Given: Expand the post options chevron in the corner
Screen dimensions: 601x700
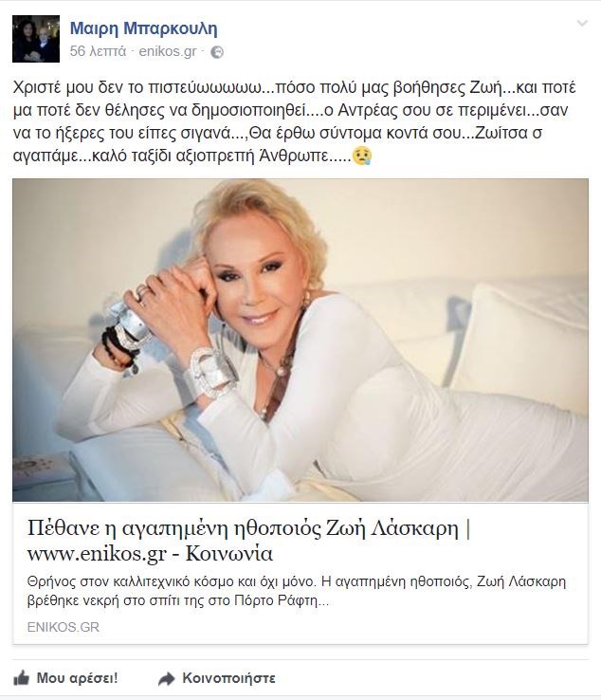Looking at the screenshot, I should tap(582, 23).
